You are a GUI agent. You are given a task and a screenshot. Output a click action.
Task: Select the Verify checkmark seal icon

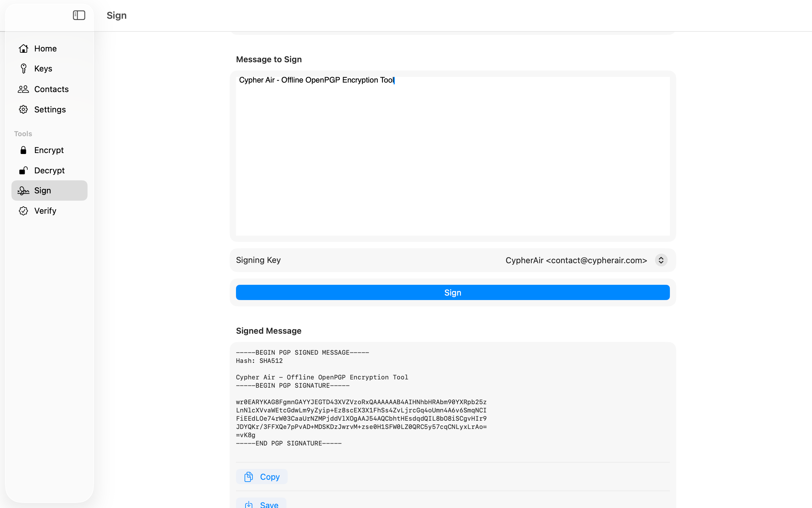coord(23,211)
